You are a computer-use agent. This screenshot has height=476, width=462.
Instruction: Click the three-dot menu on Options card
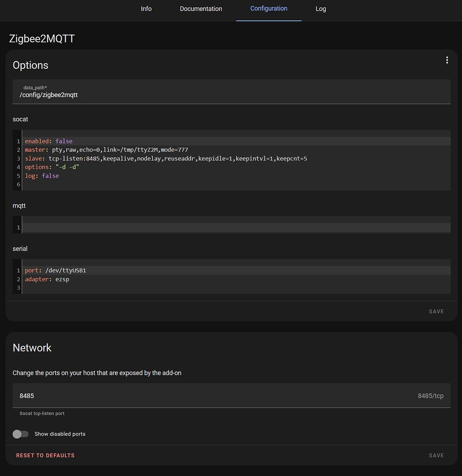pyautogui.click(x=447, y=60)
